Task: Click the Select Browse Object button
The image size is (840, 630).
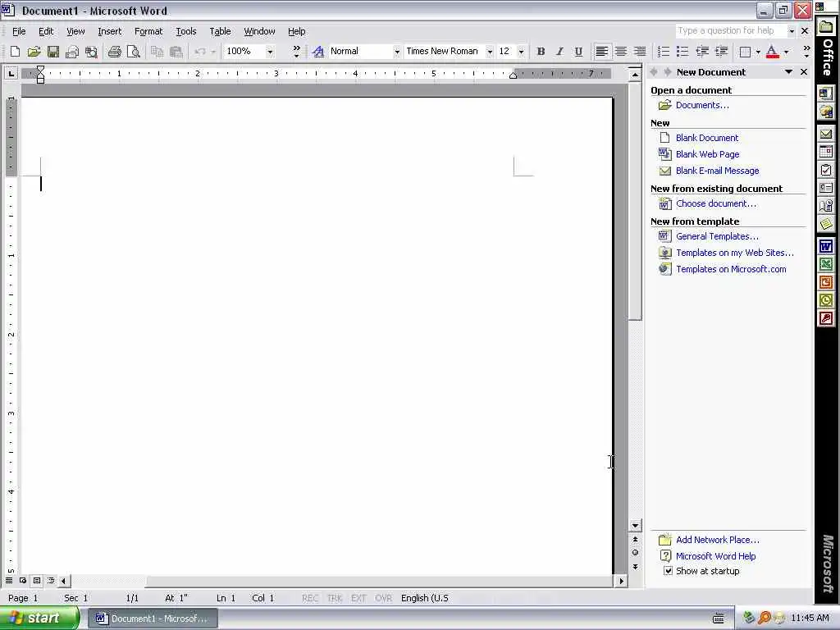Action: [635, 552]
